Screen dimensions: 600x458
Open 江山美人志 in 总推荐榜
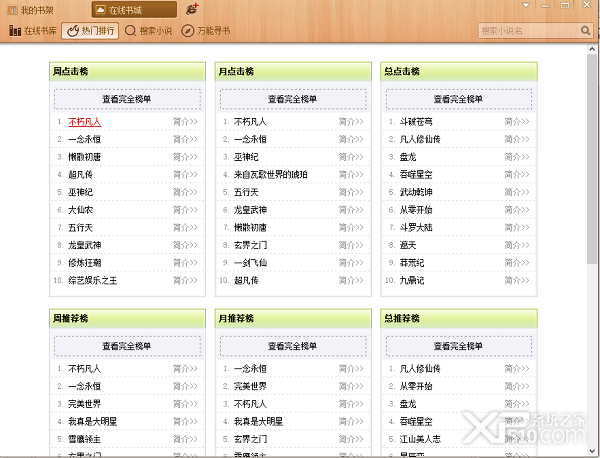[420, 439]
